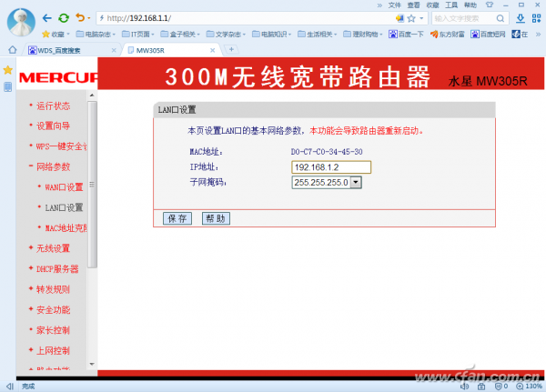Expand hidden menu items with the double chevron
Screen dimensions: 546x392
coord(379,5)
